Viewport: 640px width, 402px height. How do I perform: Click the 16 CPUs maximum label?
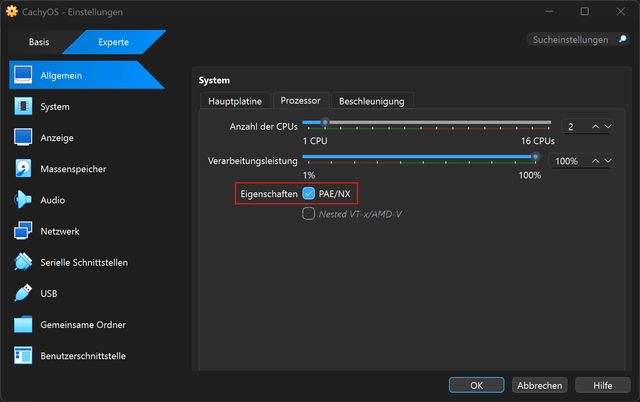[538, 141]
